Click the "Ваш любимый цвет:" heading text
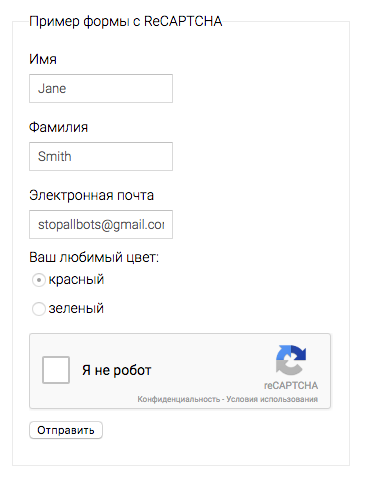Viewport: 383px width, 490px height. pyautogui.click(x=94, y=257)
